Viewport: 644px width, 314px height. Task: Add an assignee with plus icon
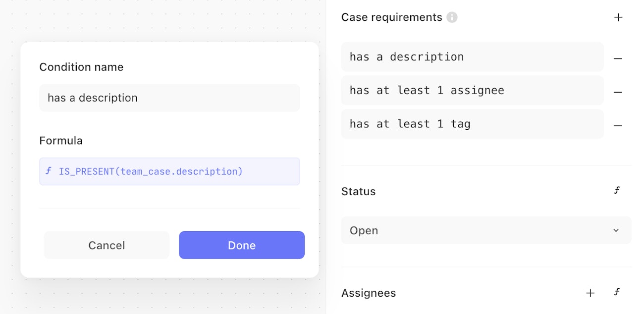pyautogui.click(x=590, y=293)
